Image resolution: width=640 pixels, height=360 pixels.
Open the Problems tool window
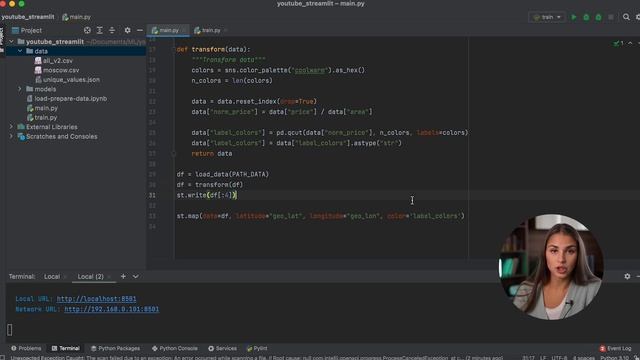26,348
